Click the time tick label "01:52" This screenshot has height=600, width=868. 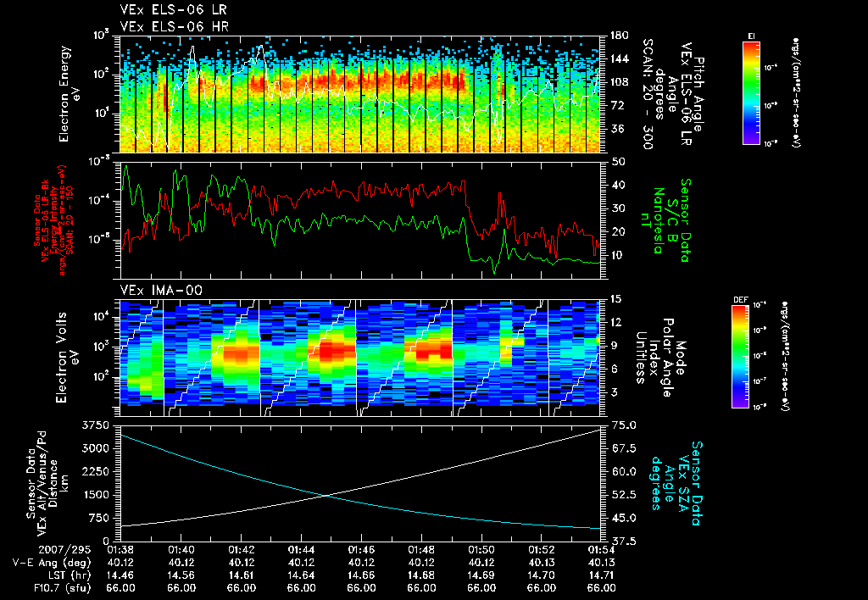click(x=541, y=550)
